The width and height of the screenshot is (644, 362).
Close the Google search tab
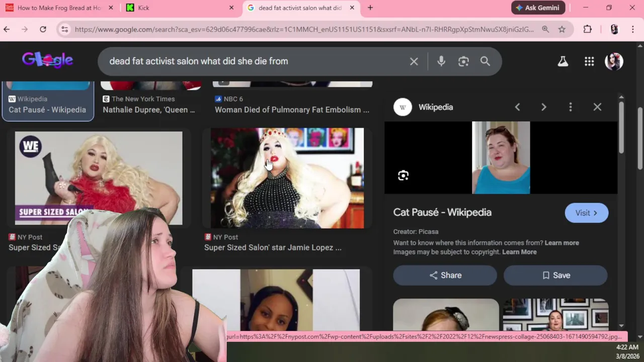coord(352,8)
